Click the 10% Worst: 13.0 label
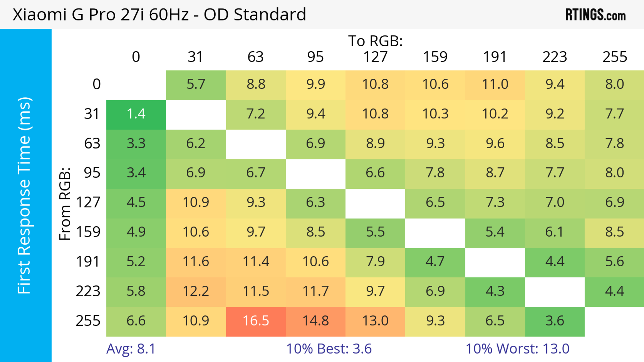 point(517,349)
